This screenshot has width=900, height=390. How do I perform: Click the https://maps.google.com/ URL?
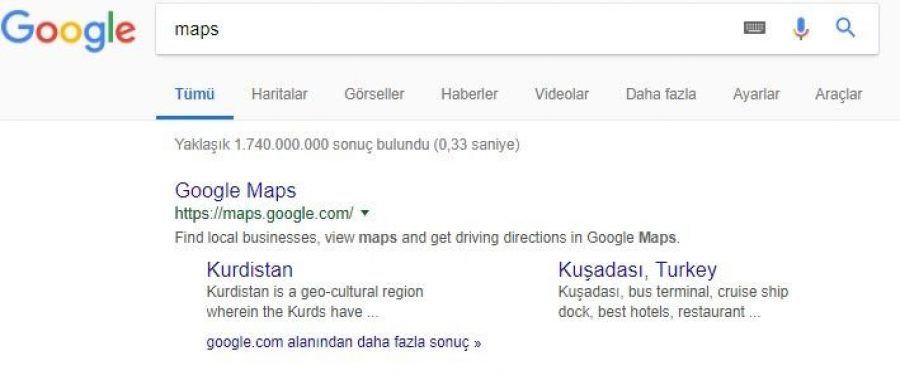tap(264, 214)
